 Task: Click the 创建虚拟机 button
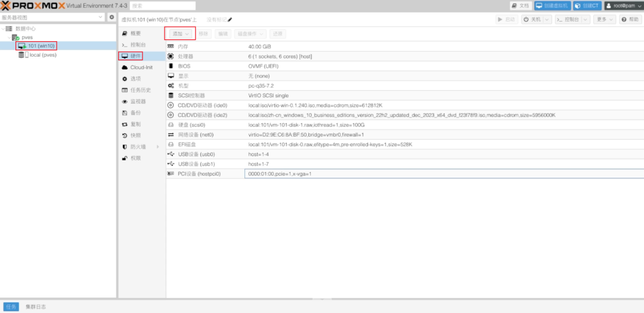(x=552, y=5)
